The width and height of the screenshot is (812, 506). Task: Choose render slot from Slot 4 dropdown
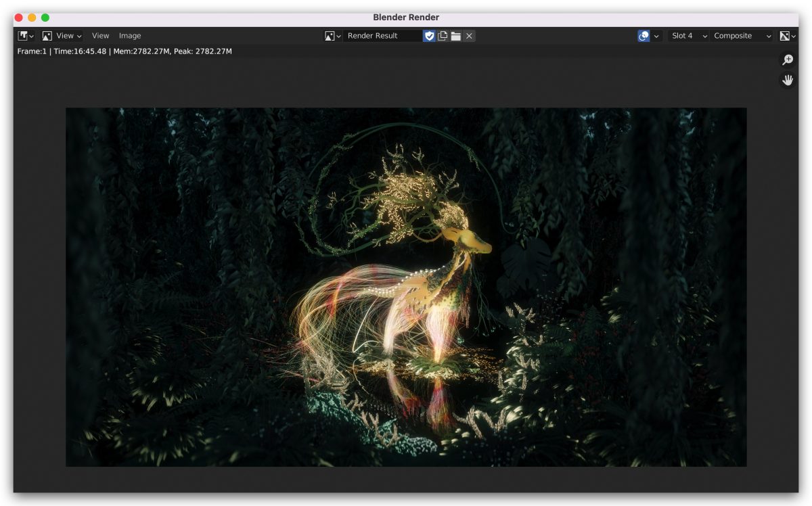(688, 36)
